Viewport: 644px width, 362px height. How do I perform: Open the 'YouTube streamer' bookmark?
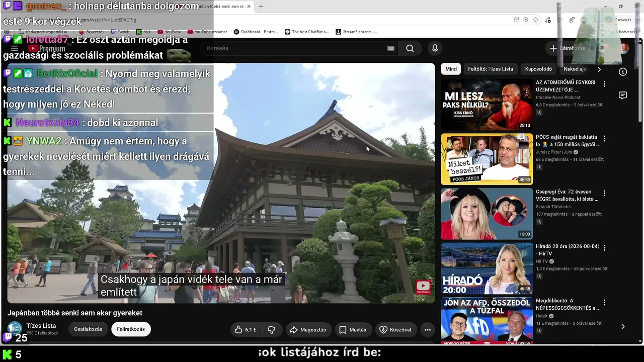[x=207, y=32]
